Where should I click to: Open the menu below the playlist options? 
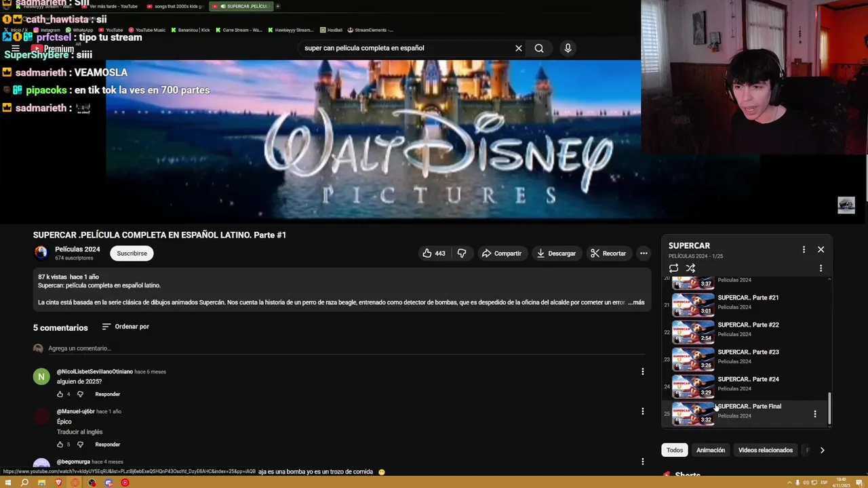[821, 268]
